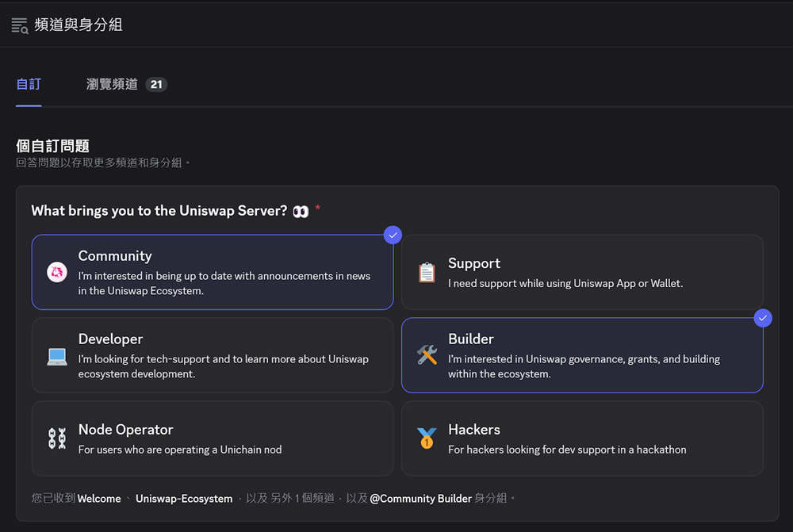Switch to the 瀏覽頻道 tab
Screen dimensions: 793x532
pos(111,84)
